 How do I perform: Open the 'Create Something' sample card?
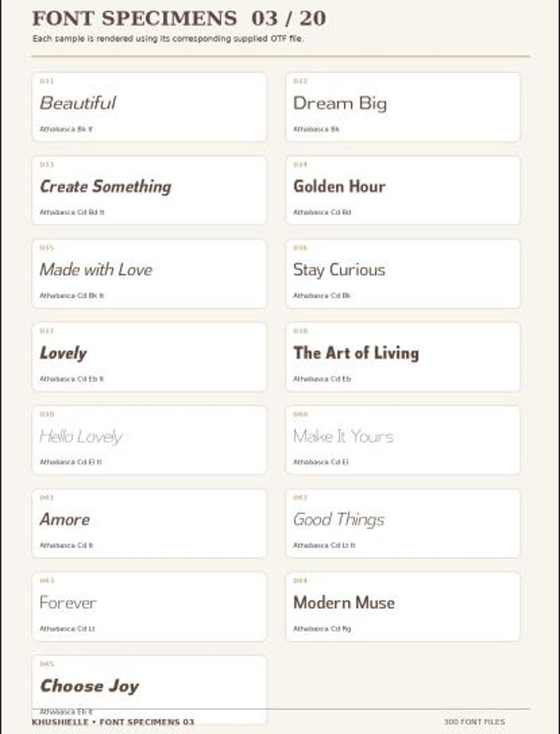tap(150, 190)
